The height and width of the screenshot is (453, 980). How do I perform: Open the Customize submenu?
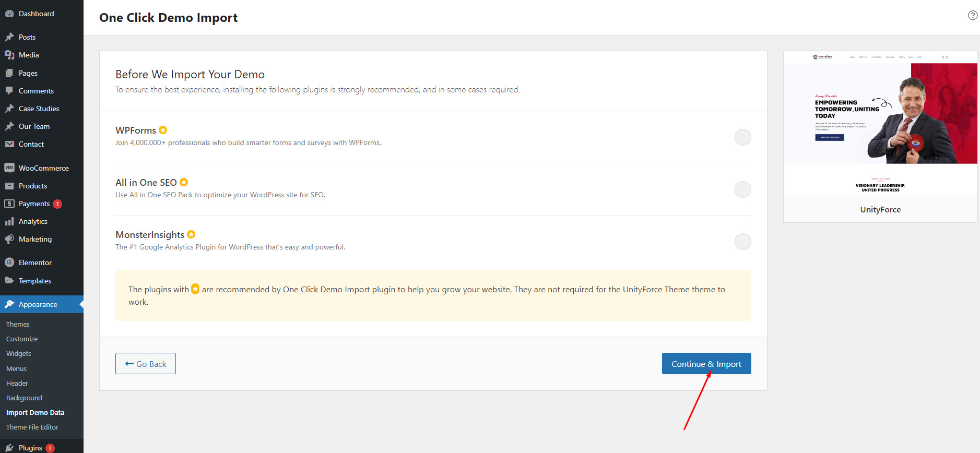coord(22,339)
